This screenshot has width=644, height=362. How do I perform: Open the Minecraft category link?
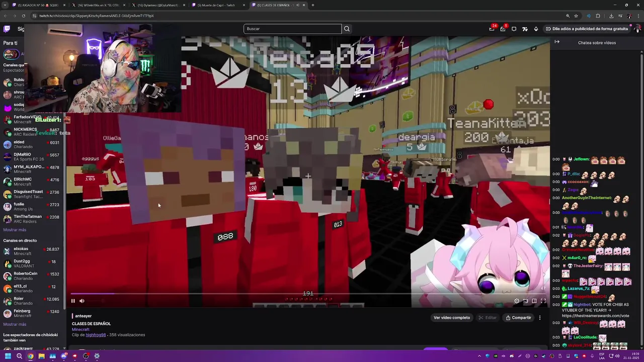(x=80, y=329)
